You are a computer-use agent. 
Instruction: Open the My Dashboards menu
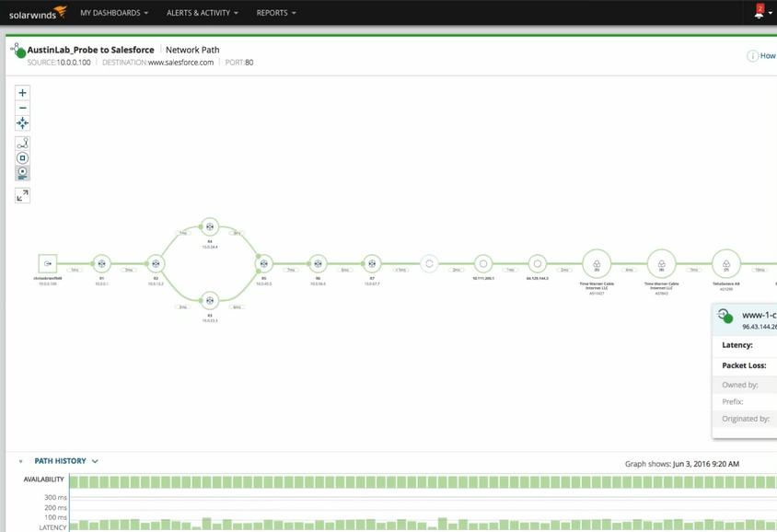pyautogui.click(x=114, y=13)
